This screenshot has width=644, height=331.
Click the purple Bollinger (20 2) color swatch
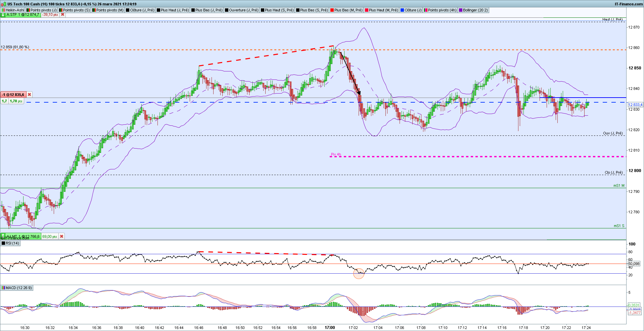(x=461, y=10)
